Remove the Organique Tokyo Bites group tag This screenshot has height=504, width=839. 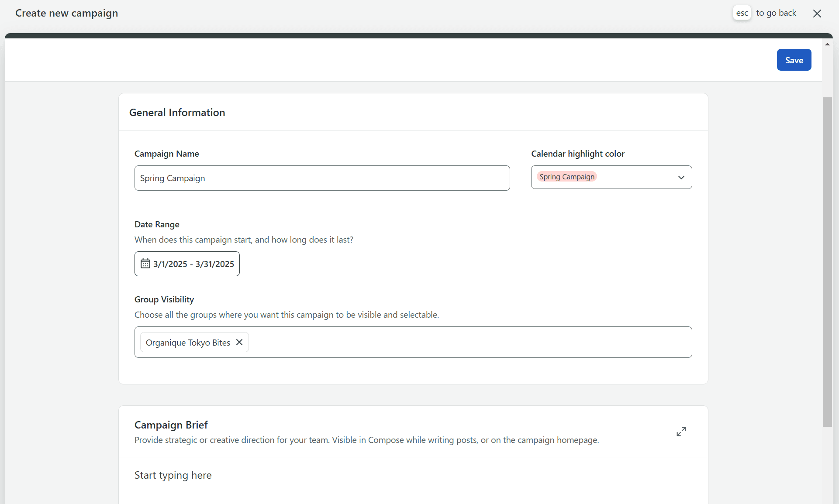click(239, 342)
